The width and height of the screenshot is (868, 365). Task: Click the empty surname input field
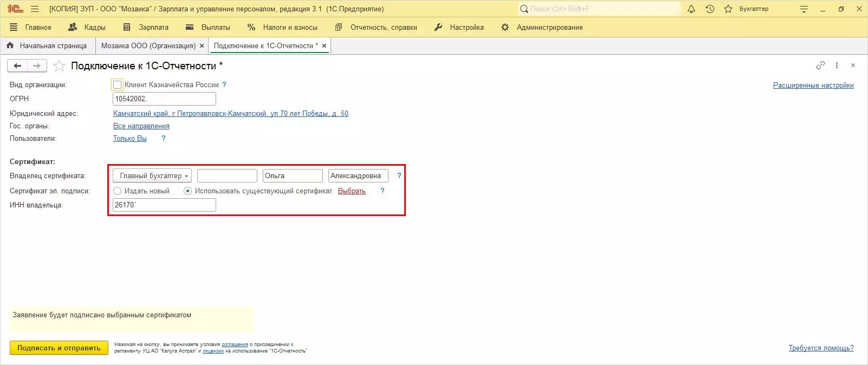pyautogui.click(x=227, y=176)
